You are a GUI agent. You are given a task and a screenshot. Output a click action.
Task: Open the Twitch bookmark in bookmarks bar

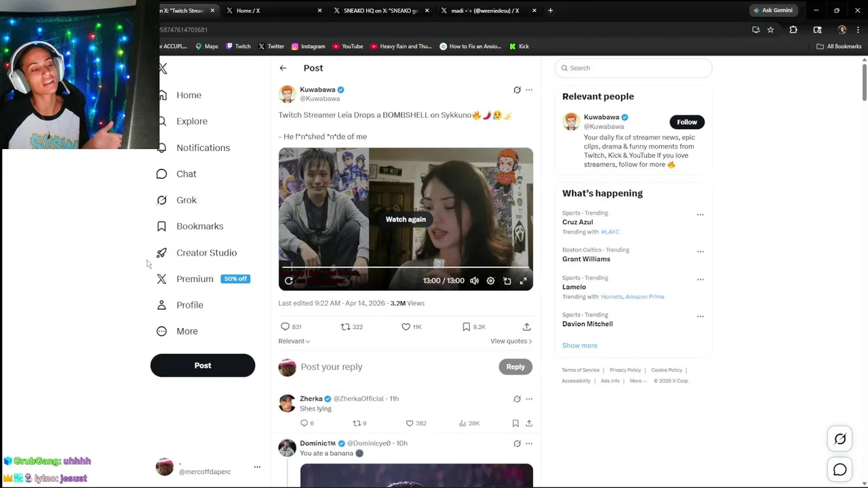pos(238,46)
